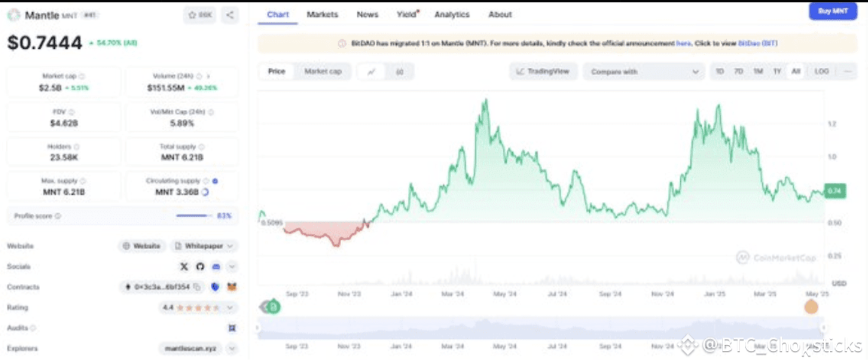Click the contract address 0x3c3a...6bf354
Viewport: 868px width, 362px height.
pyautogui.click(x=162, y=287)
